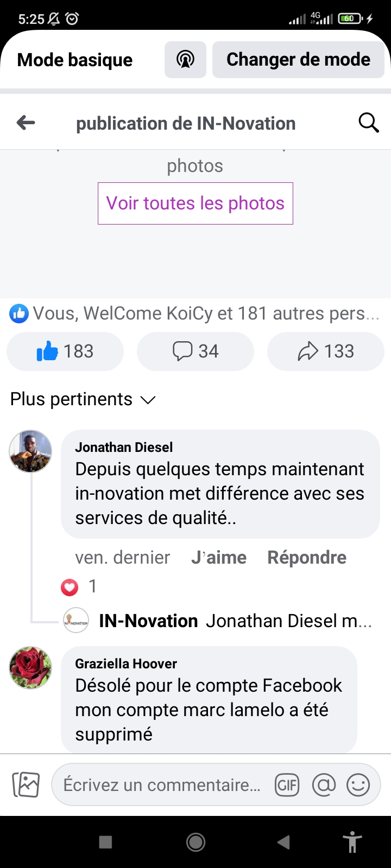Open list of people who reacted
Screen dimensions: 391x868
point(195,314)
